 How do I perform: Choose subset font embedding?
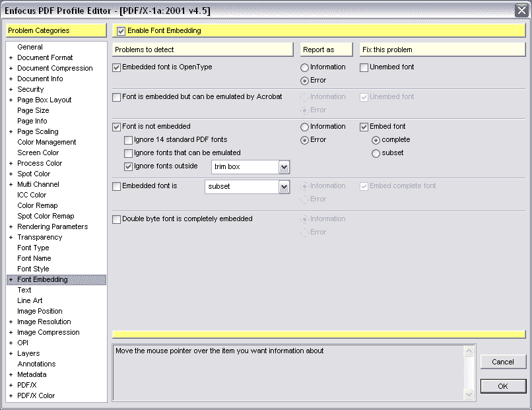[x=376, y=153]
